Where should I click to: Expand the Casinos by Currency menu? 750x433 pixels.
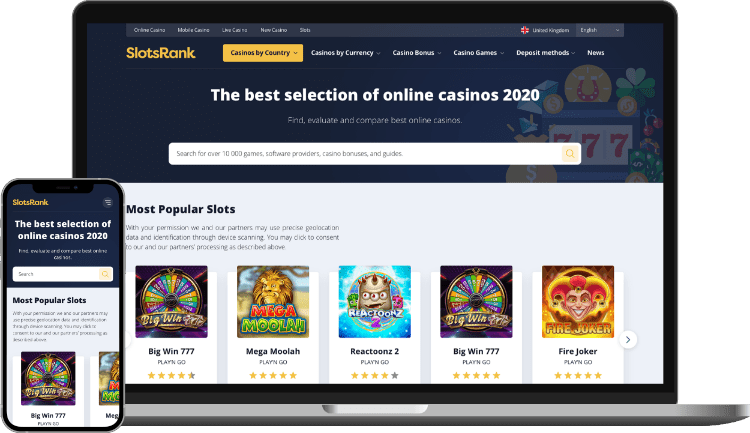tap(346, 53)
